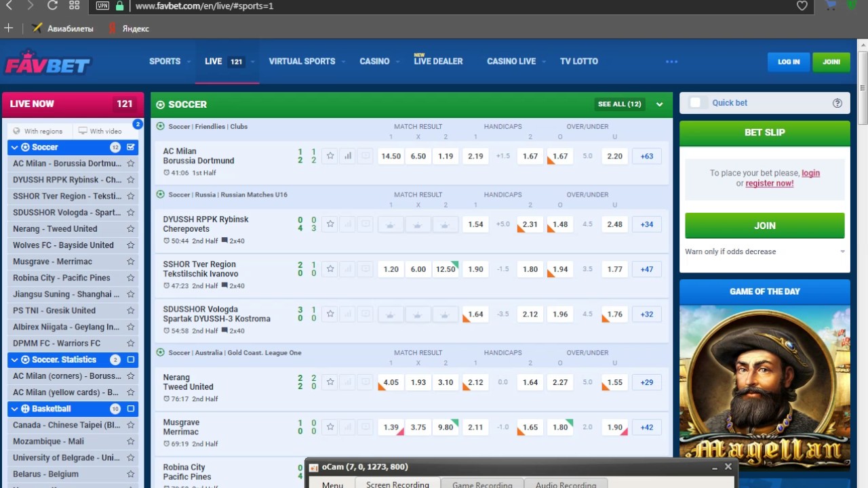Screen dimensions: 868x488
Task: Star the DPMM FC - Warriors FC entry
Action: tap(131, 343)
